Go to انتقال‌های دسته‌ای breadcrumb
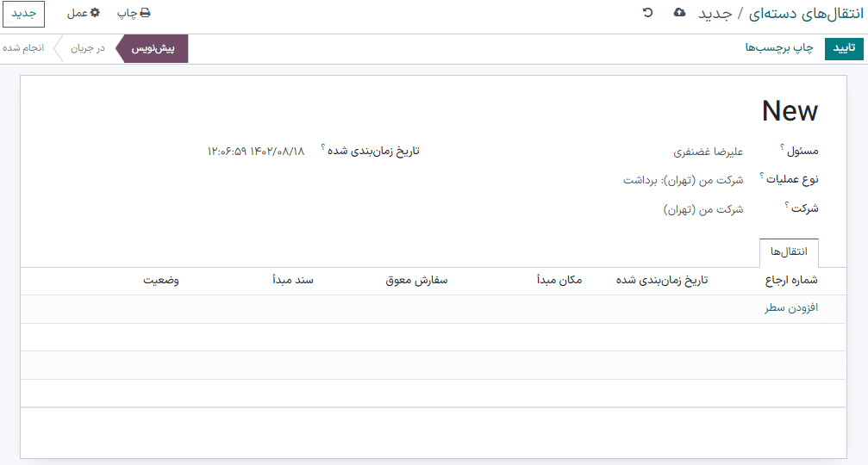The height and width of the screenshot is (465, 868). point(802,14)
